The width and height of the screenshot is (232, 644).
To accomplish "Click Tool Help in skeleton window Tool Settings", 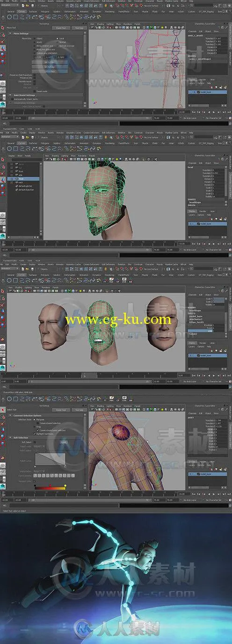I will (x=79, y=28).
